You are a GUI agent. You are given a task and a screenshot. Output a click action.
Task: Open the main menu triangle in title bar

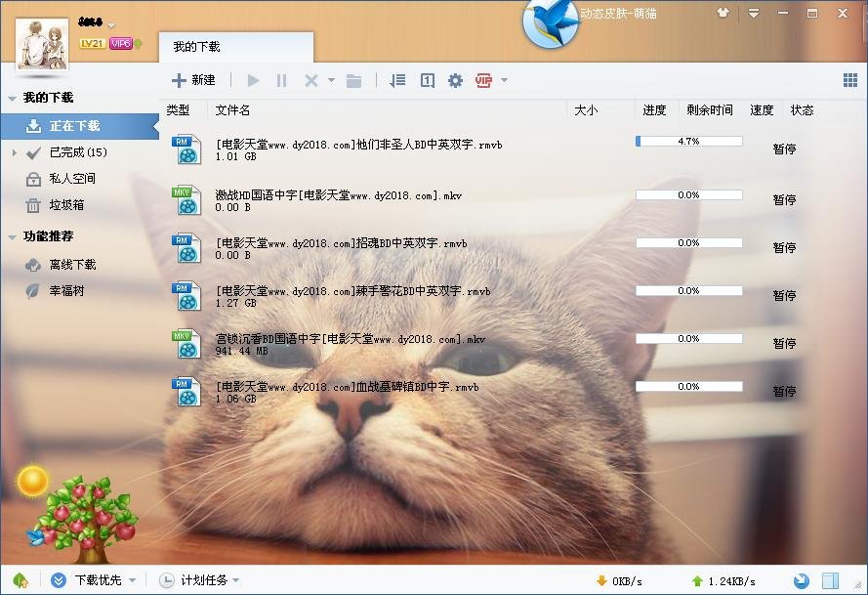(754, 14)
